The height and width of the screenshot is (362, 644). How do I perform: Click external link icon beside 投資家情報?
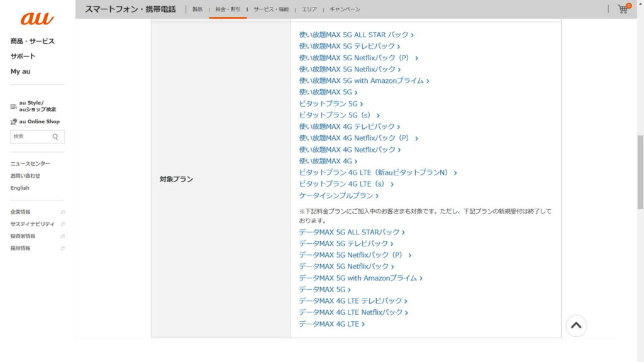[63, 236]
